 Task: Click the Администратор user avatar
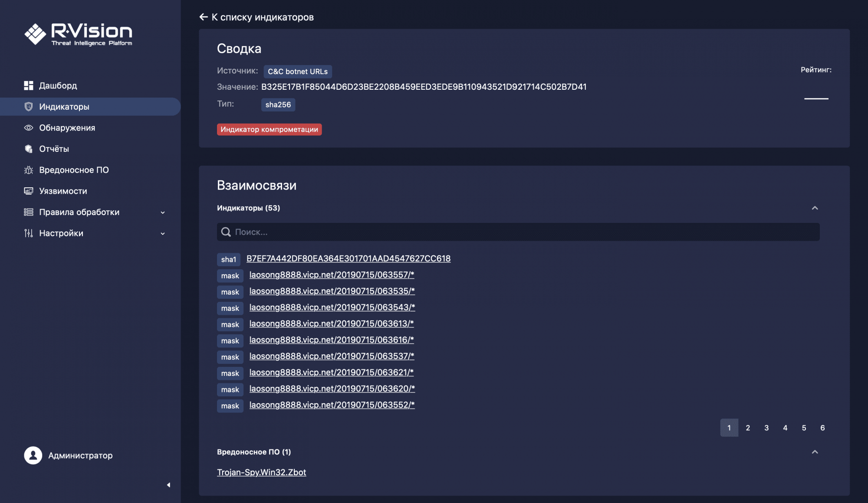(33, 455)
